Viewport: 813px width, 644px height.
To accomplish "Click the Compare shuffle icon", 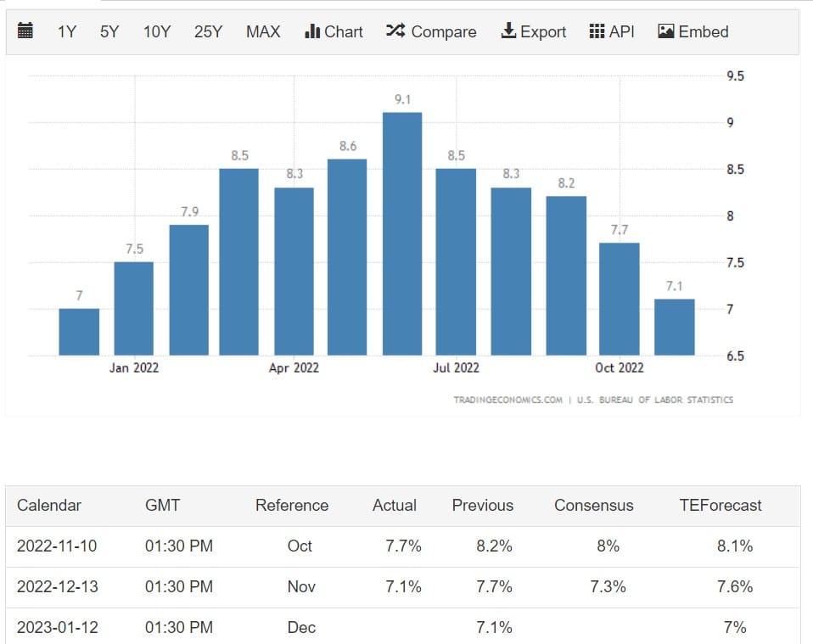I will click(x=395, y=31).
